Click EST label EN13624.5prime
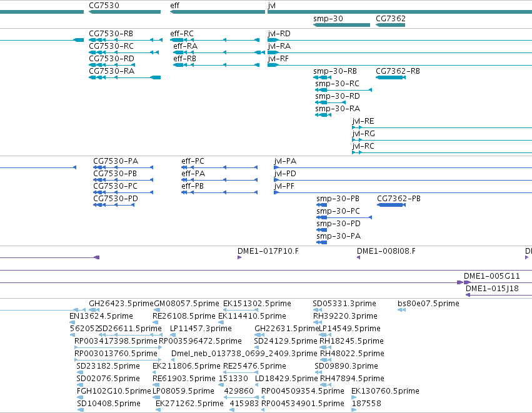532x413 pixels. click(x=101, y=316)
